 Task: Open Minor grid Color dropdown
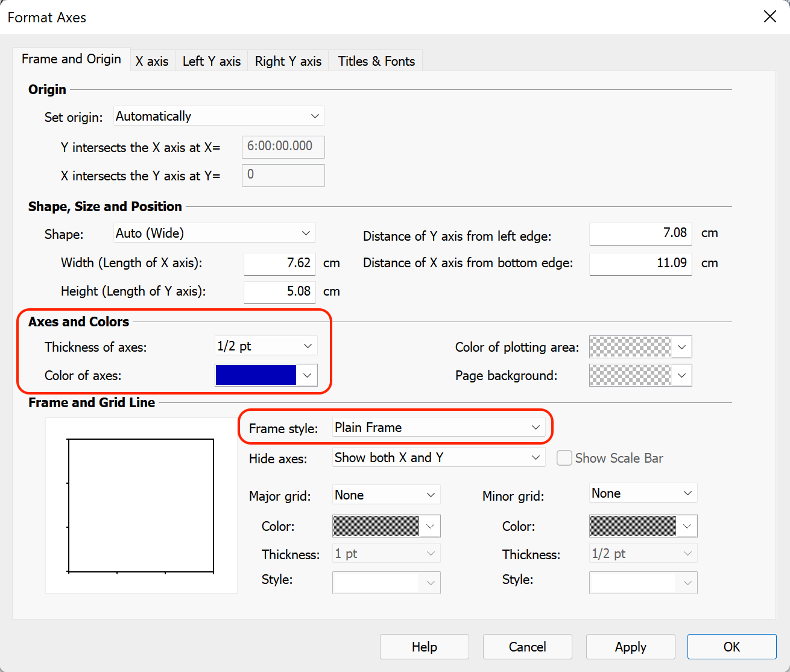(x=643, y=525)
